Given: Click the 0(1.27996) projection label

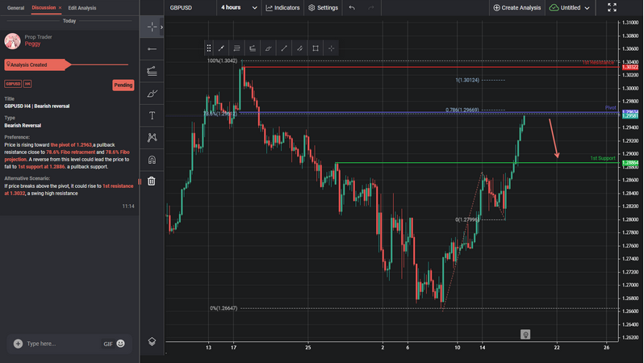Looking at the screenshot, I should click(467, 219).
